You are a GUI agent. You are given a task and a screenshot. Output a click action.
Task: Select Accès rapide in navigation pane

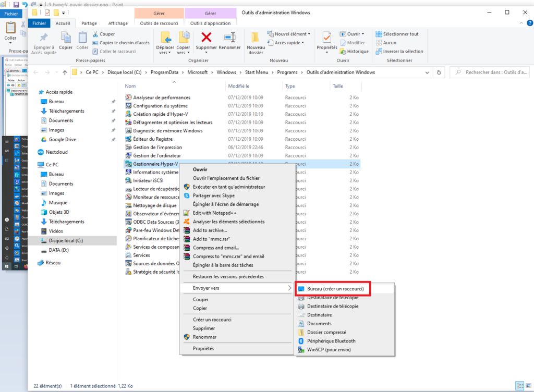point(59,92)
